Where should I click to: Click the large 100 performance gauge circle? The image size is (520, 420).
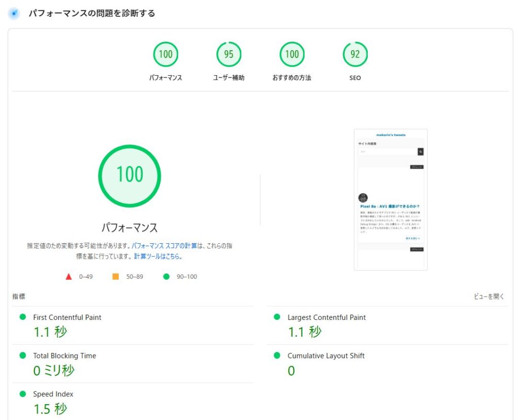point(129,175)
